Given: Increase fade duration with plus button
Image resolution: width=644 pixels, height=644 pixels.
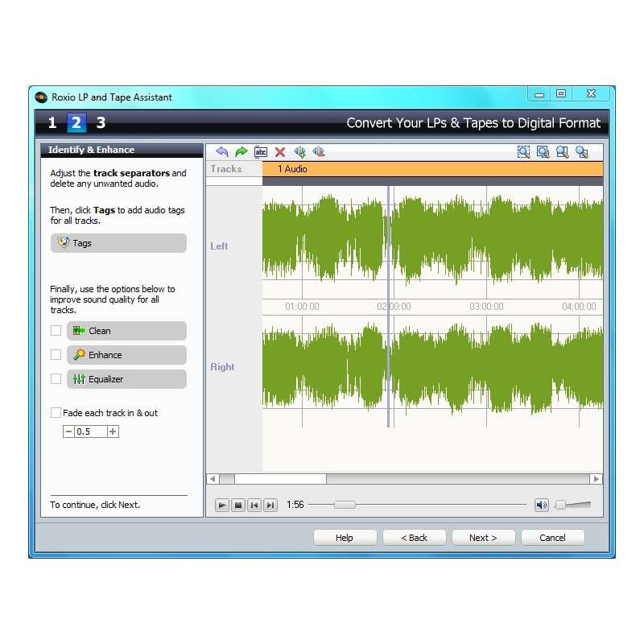Looking at the screenshot, I should [x=113, y=431].
